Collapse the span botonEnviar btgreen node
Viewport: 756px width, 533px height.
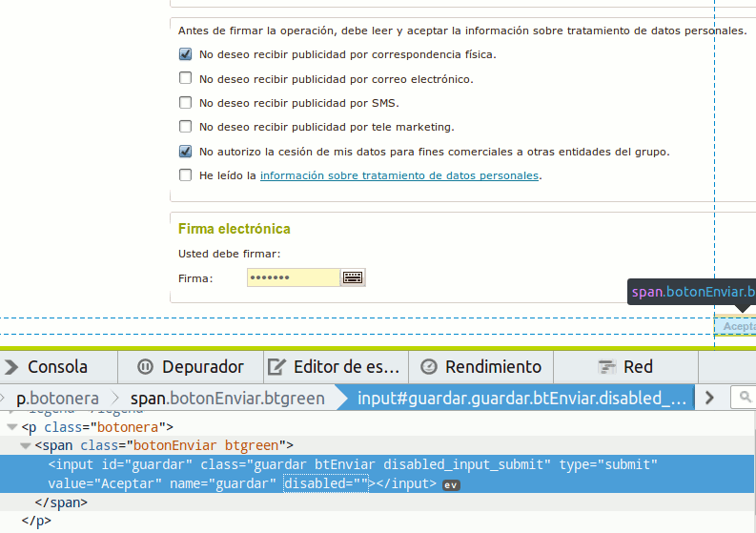click(26, 445)
